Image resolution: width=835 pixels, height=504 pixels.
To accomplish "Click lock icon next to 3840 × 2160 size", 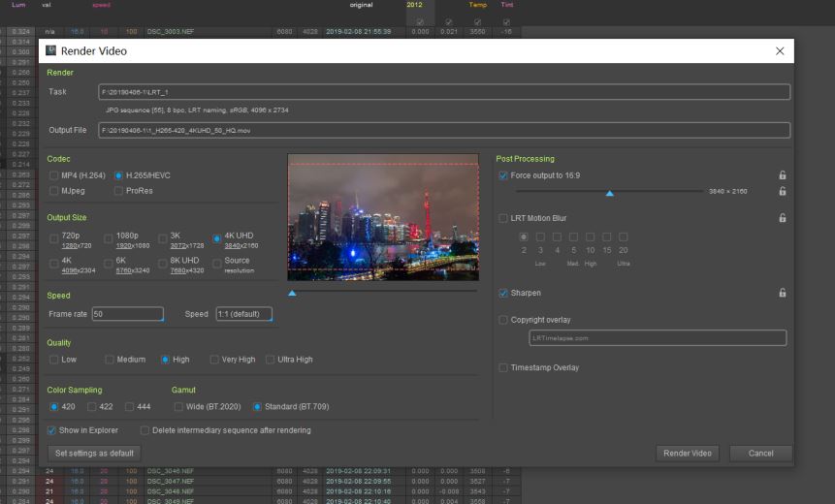I will tap(782, 192).
